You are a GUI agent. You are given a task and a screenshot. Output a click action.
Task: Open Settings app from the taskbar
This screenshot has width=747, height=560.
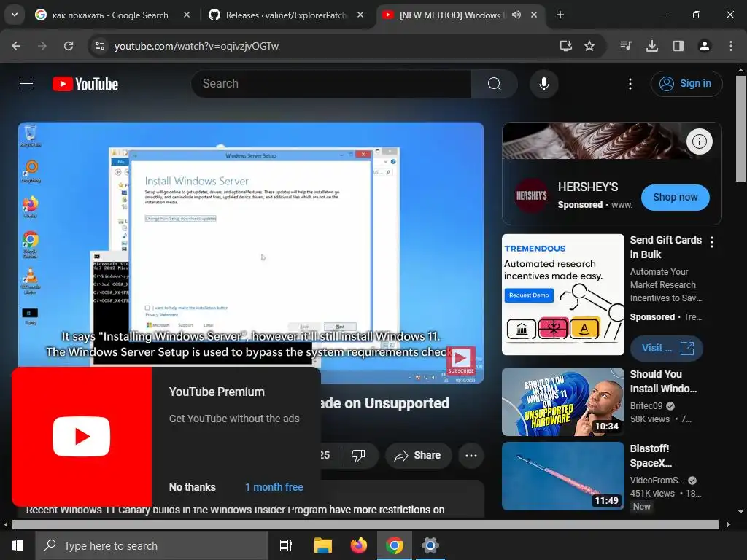coord(430,545)
